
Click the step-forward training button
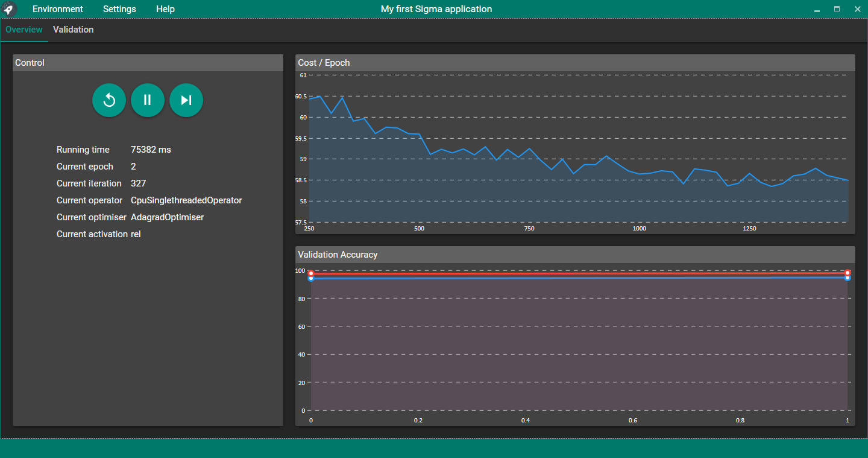[186, 100]
